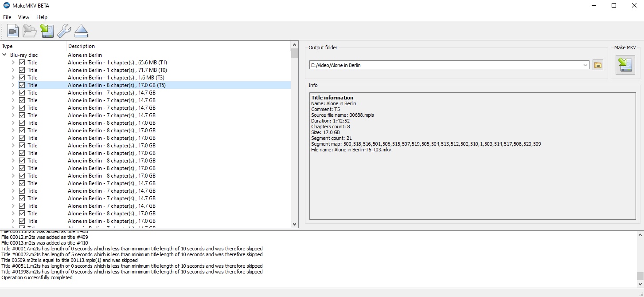Click the 'Comment: T5' line
This screenshot has height=297, width=644.
pyautogui.click(x=326, y=109)
